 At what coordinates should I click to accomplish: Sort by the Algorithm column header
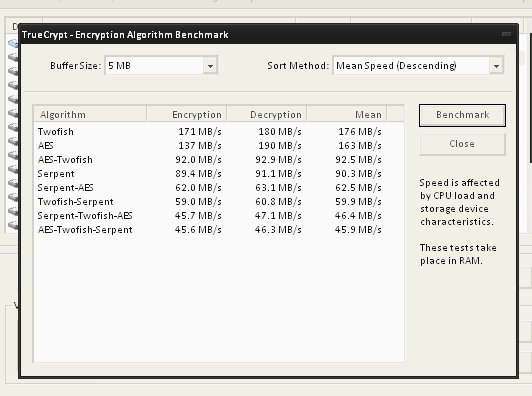(90, 115)
